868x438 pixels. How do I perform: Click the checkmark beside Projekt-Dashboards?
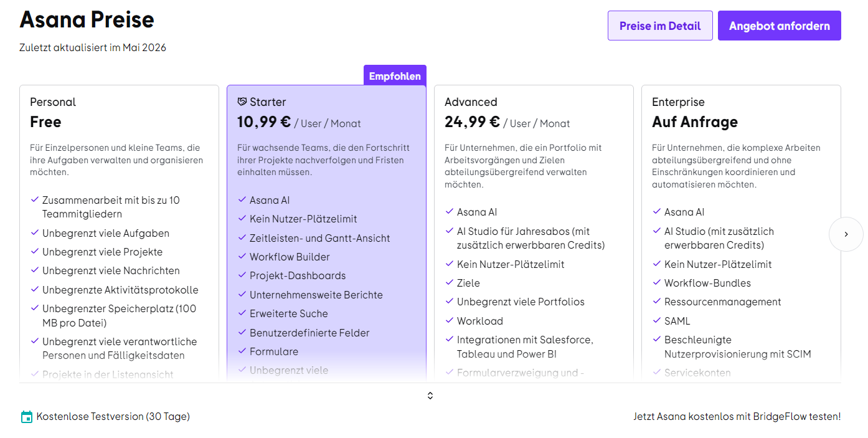click(242, 275)
